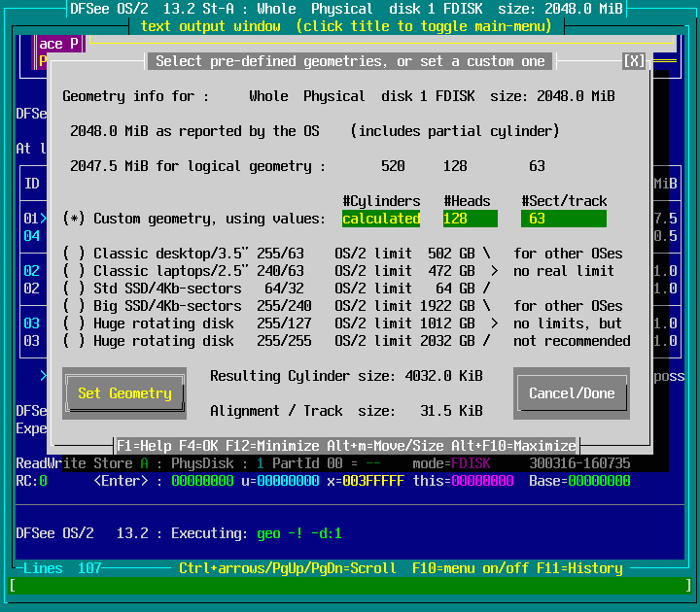Click the green command entry line
Image resolution: width=700 pixels, height=612 pixels.
coord(350,586)
